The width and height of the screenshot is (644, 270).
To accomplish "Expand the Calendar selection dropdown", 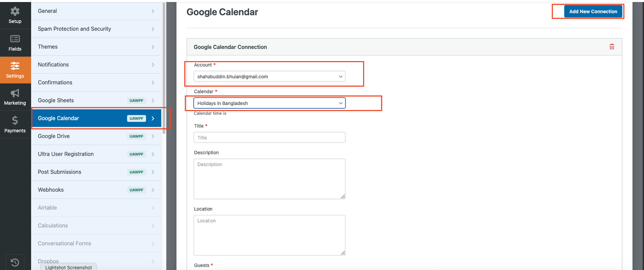I will point(269,103).
